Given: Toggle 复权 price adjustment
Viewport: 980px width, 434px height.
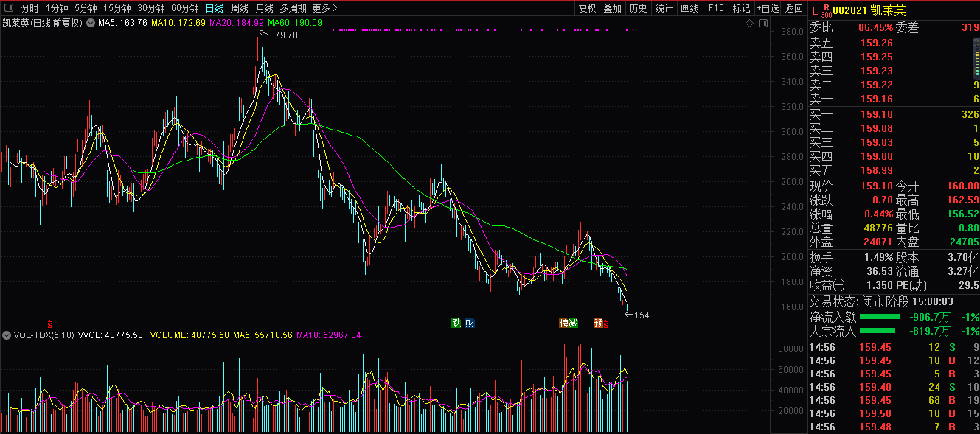Looking at the screenshot, I should pyautogui.click(x=587, y=9).
